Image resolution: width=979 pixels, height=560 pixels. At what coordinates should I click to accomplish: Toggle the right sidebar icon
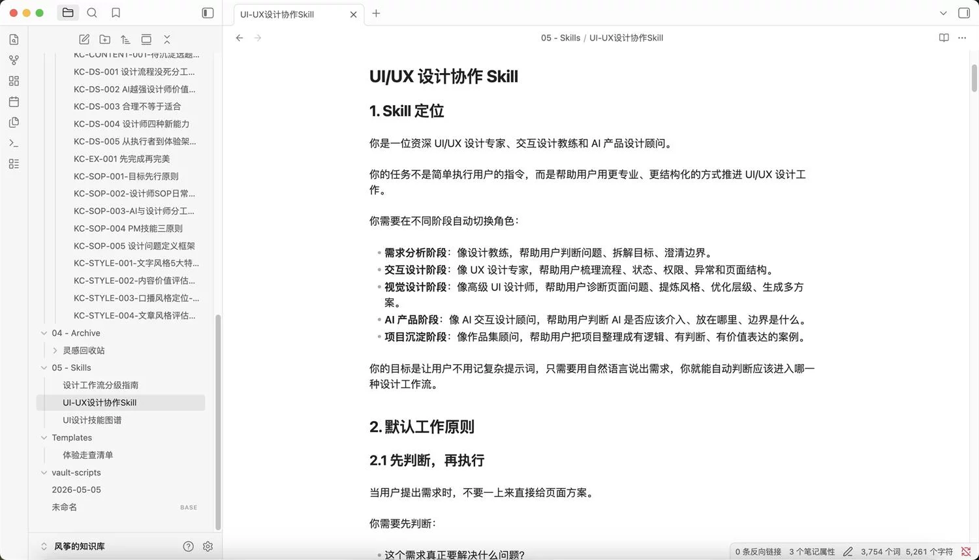(963, 13)
